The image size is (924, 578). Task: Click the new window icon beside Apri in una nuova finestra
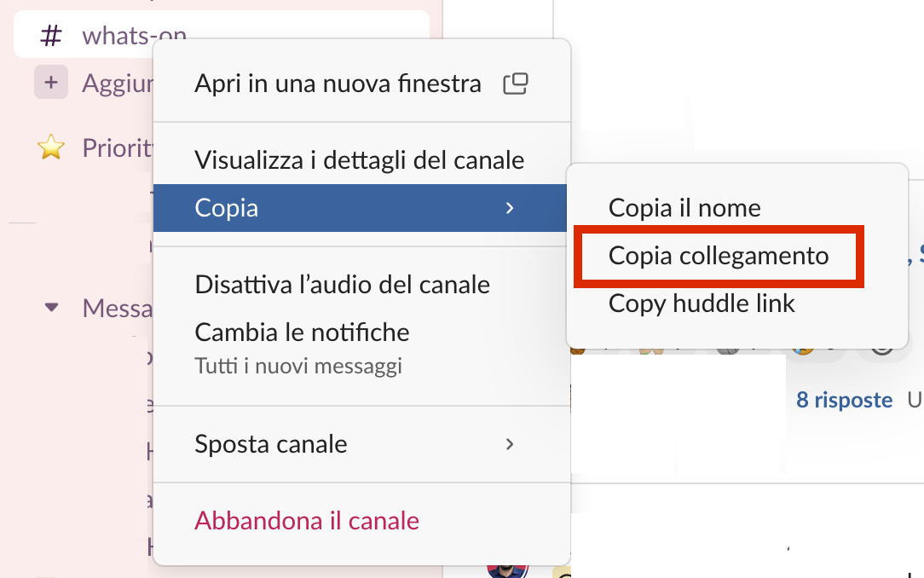(x=515, y=84)
